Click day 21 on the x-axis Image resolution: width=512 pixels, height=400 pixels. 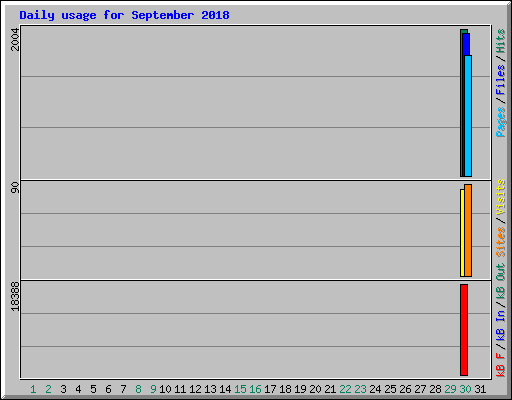pos(330,389)
